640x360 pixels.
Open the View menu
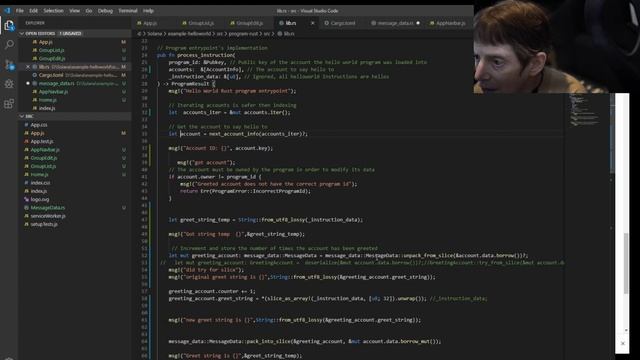pos(75,11)
